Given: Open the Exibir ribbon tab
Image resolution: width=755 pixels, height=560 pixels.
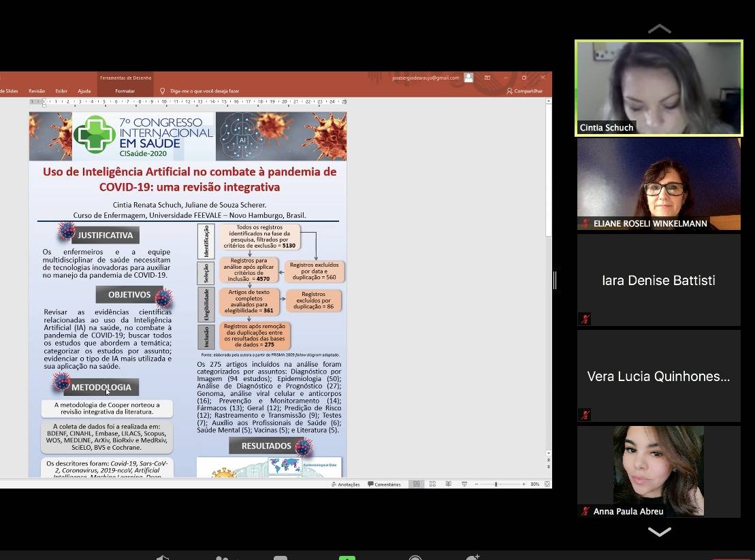Looking at the screenshot, I should (x=61, y=91).
